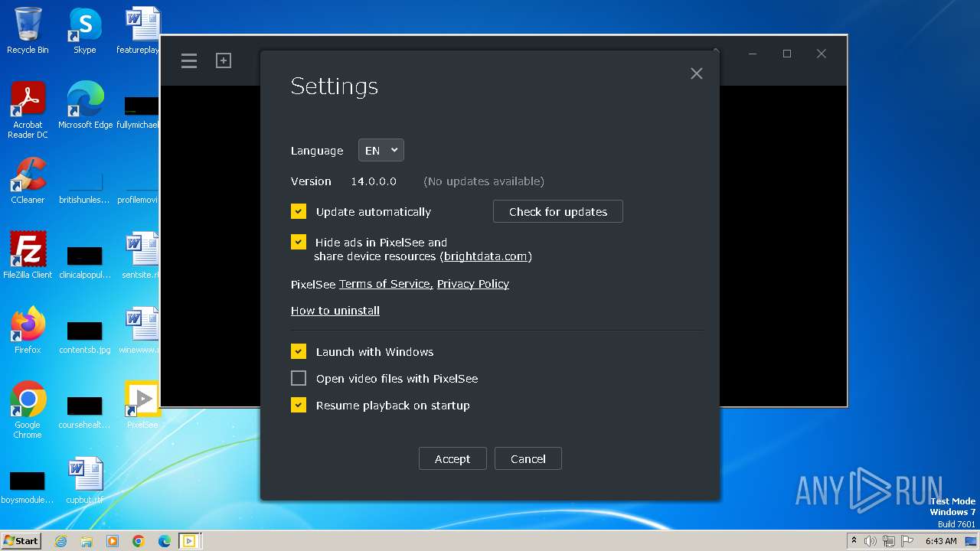Open Windows Explorer folder from taskbar
The image size is (980, 551).
pos(87,541)
